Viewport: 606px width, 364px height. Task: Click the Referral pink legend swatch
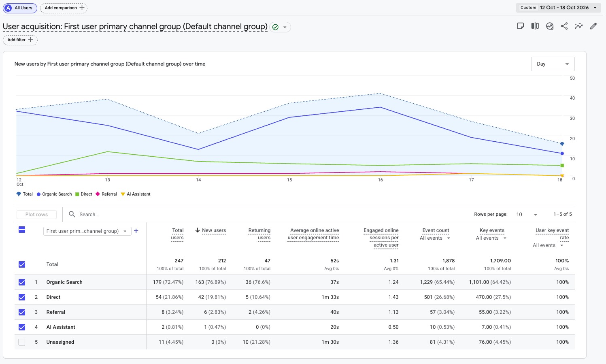[x=98, y=194]
